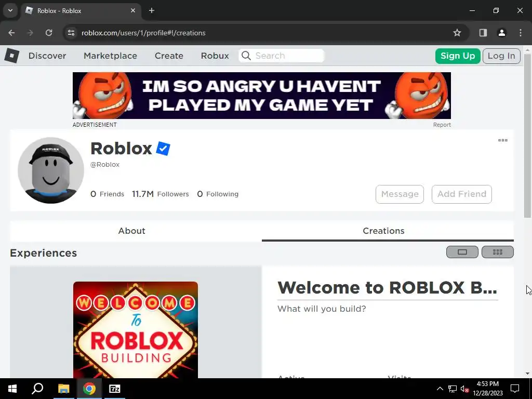
Task: Show hidden system tray icons
Action: click(440, 389)
